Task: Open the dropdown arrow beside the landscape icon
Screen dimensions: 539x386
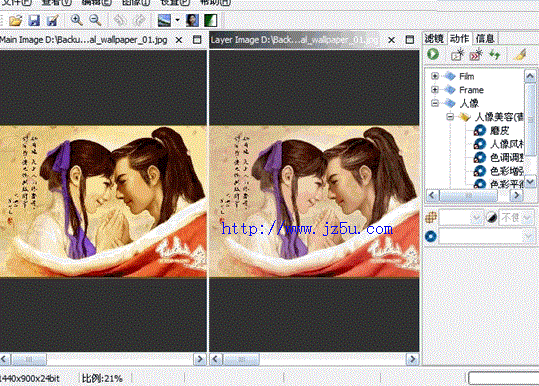Action: click(177, 20)
